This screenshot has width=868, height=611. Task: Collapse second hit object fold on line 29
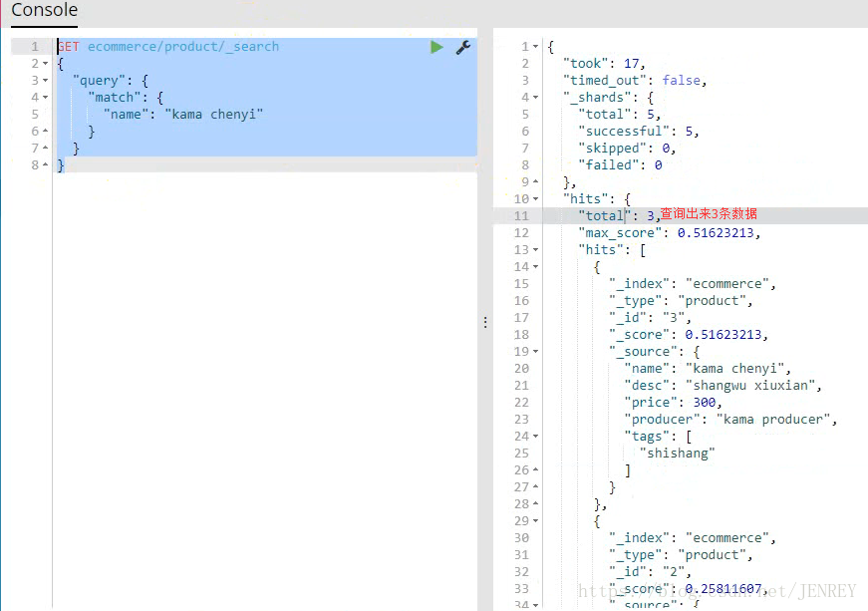pos(535,520)
